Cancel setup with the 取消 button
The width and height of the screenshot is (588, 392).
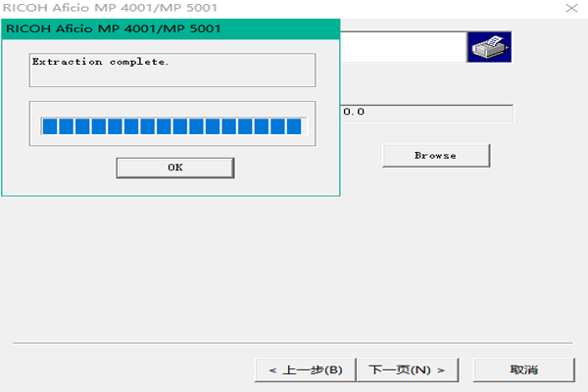(x=523, y=370)
